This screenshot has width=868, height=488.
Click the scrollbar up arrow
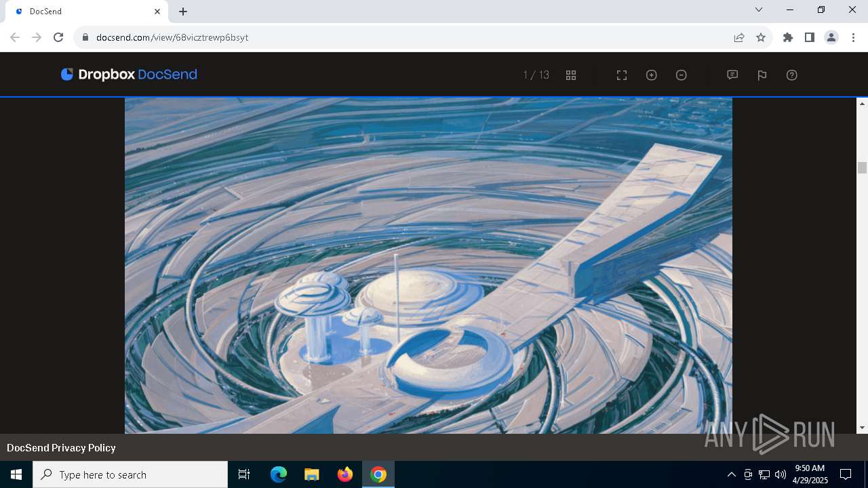pyautogui.click(x=863, y=104)
